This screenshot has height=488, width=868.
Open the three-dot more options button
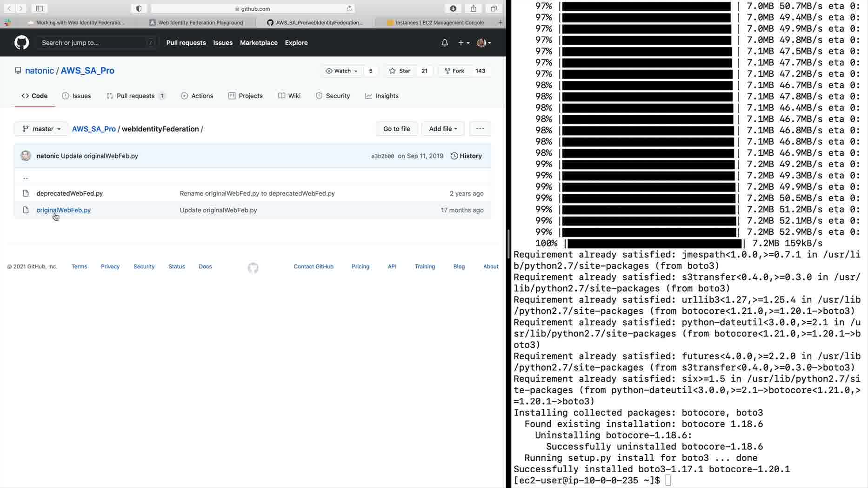pyautogui.click(x=480, y=129)
